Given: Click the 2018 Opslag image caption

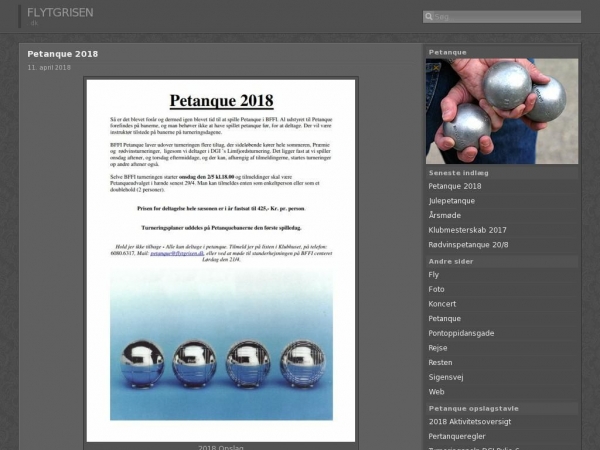Looking at the screenshot, I should [220, 447].
